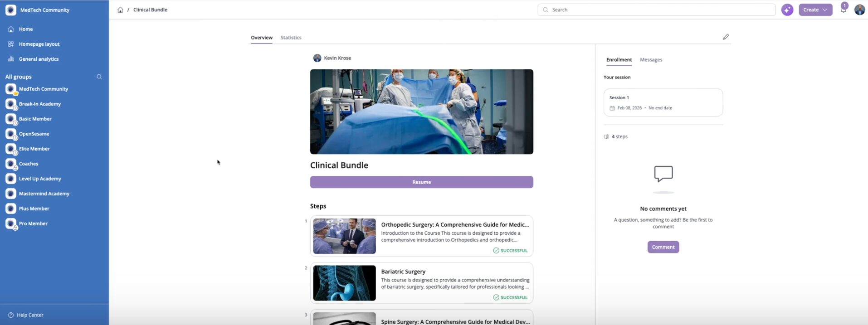
Task: Expand the Create dropdown button
Action: pos(815,10)
